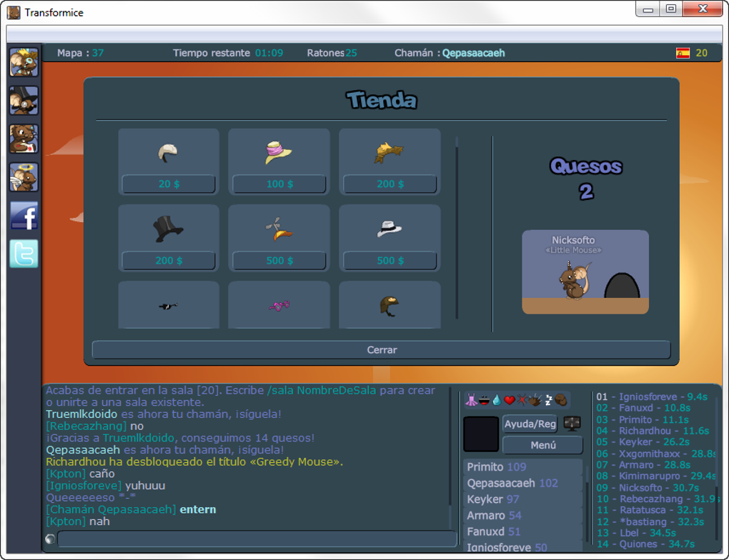Click ranking entry 02 Fanuxd 10.8s

643,408
